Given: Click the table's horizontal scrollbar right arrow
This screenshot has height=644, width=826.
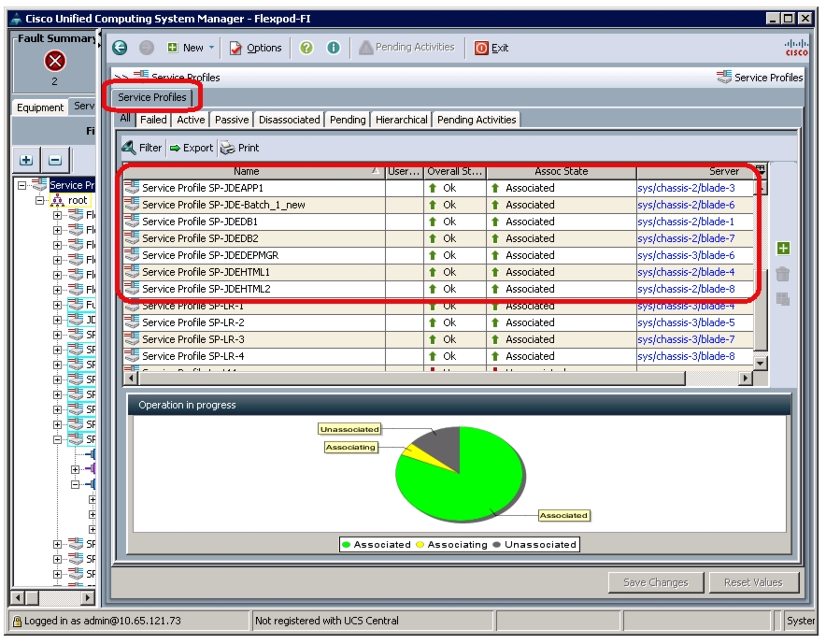Looking at the screenshot, I should [745, 378].
